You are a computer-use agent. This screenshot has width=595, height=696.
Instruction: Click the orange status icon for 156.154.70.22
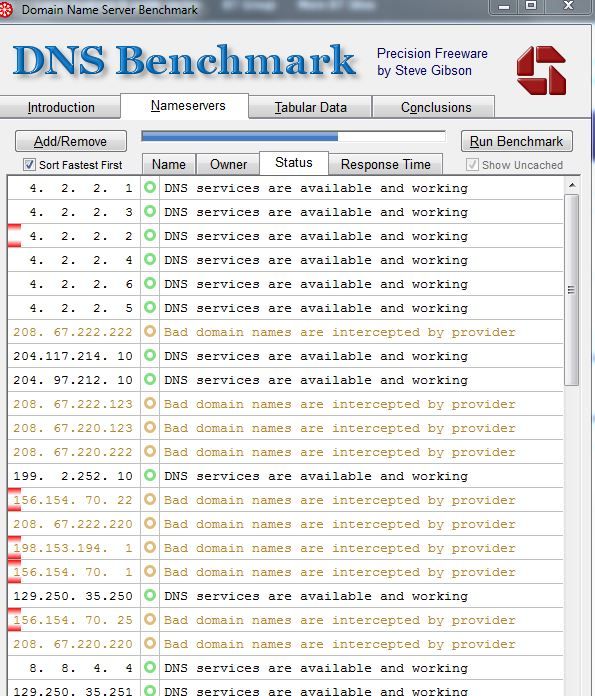[x=150, y=499]
